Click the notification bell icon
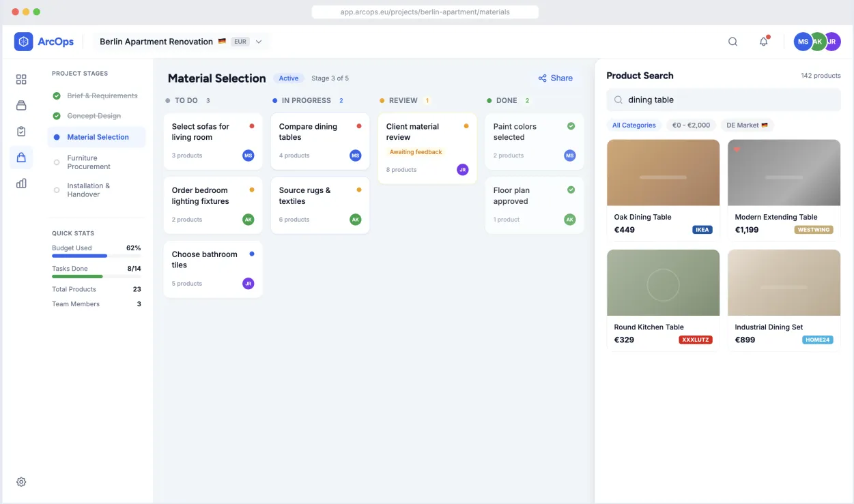The height and width of the screenshot is (504, 854). [763, 42]
